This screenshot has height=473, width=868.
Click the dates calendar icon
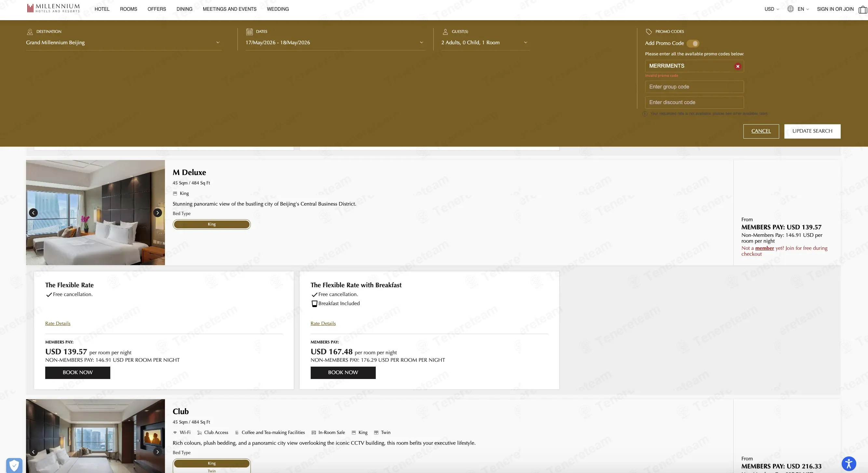pos(249,32)
